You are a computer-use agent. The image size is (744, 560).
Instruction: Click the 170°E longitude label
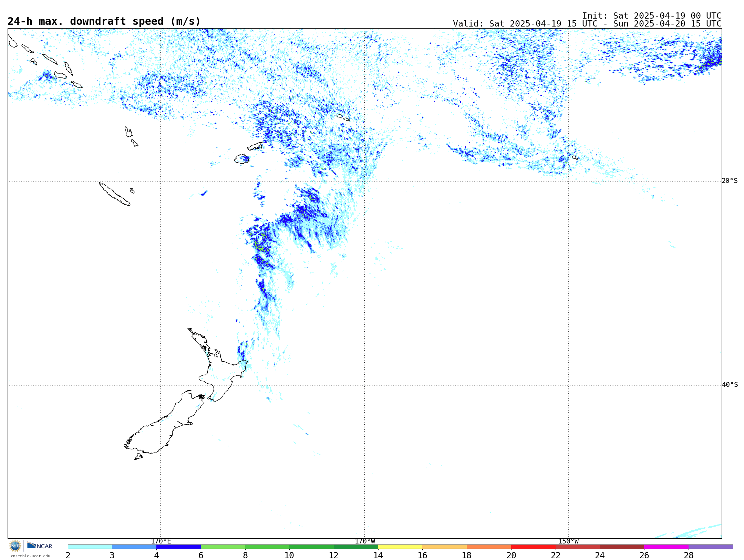161,541
